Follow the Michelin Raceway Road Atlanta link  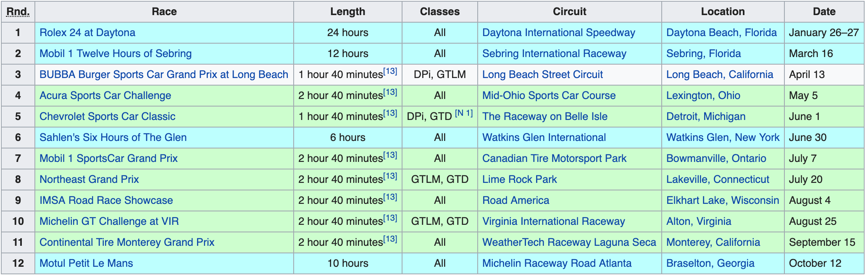click(557, 263)
